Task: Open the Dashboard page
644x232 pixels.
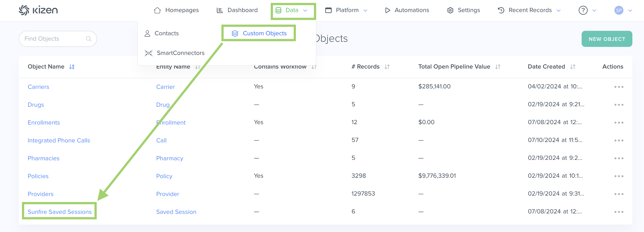Action: pos(237,10)
